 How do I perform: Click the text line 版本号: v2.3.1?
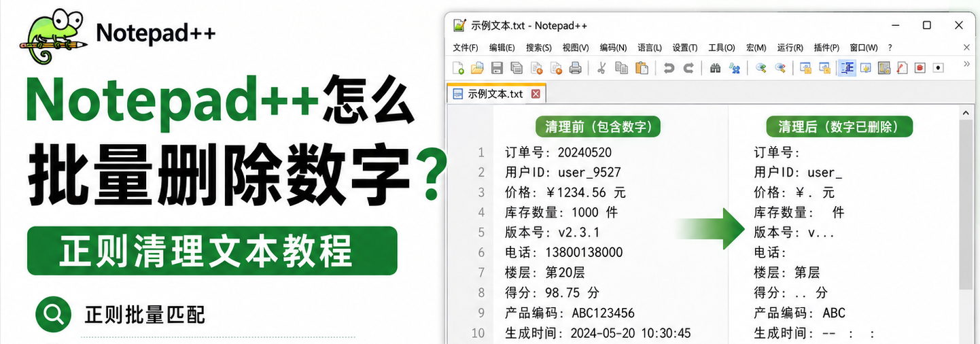(553, 233)
